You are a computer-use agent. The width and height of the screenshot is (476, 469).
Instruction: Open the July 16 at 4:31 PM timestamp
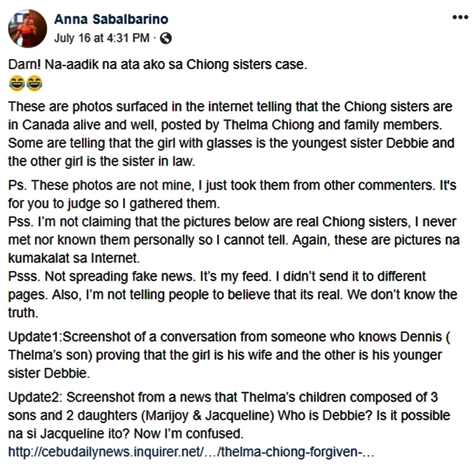pos(102,38)
